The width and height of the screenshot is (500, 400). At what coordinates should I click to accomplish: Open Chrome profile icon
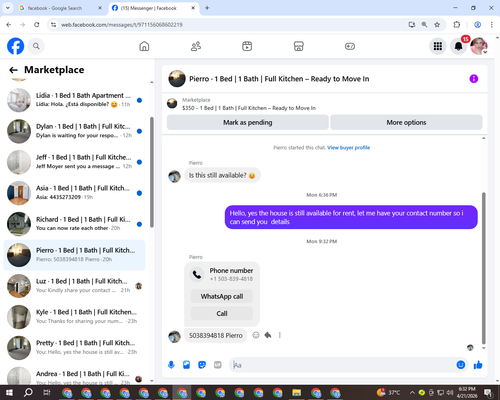coord(477,25)
